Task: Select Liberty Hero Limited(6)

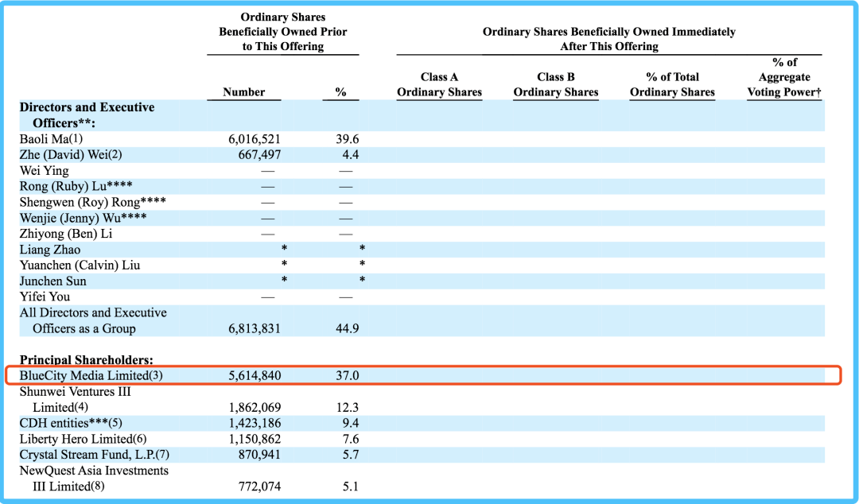Action: [84, 440]
